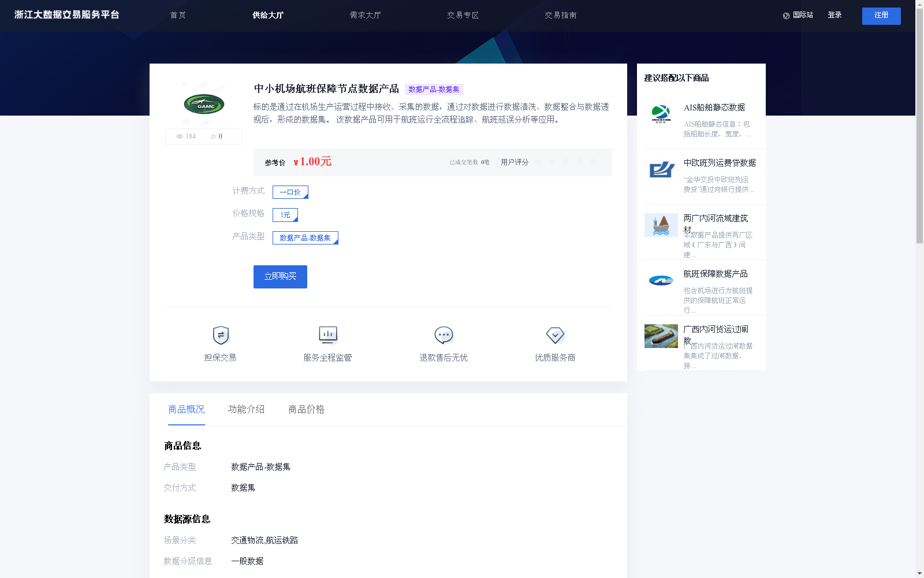The image size is (924, 578).
Task: Click the 建议搭配以下商品 heading
Action: [x=676, y=78]
